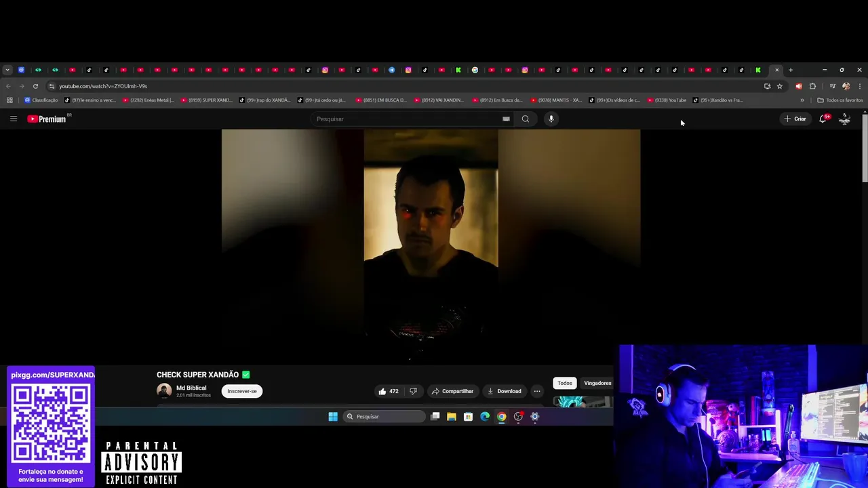Open the on-screen keyboard icon in search box
The height and width of the screenshot is (488, 868).
pyautogui.click(x=506, y=119)
